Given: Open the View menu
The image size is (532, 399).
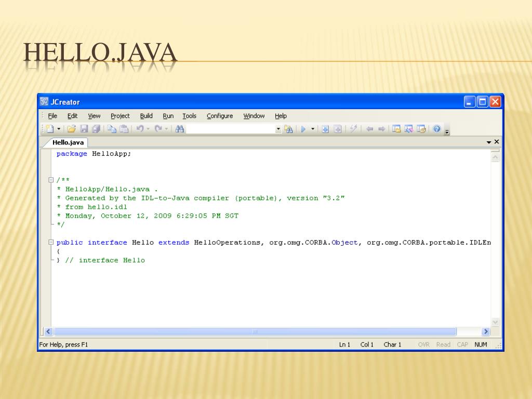Looking at the screenshot, I should (94, 116).
